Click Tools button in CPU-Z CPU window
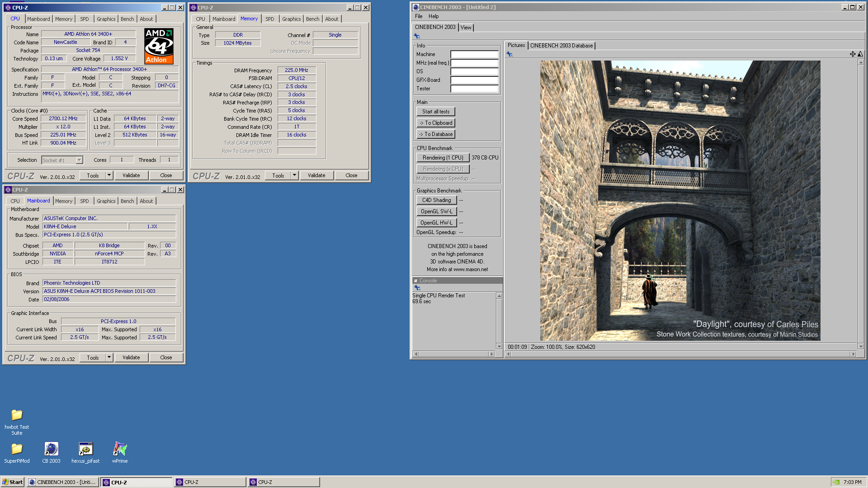 tap(93, 175)
